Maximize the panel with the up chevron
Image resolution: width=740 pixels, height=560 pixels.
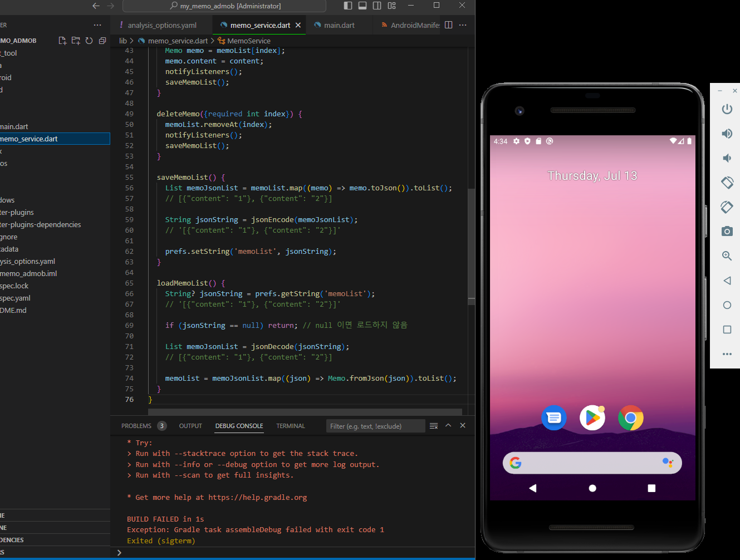coord(448,425)
